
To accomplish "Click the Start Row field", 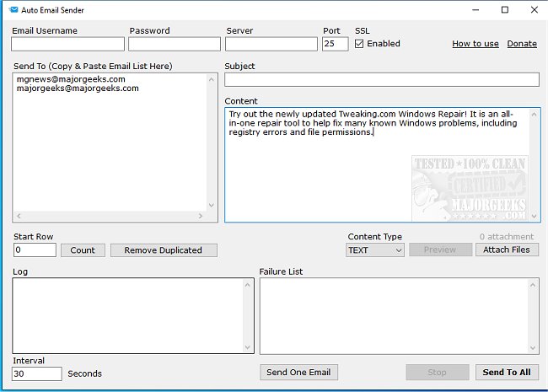I will 35,250.
